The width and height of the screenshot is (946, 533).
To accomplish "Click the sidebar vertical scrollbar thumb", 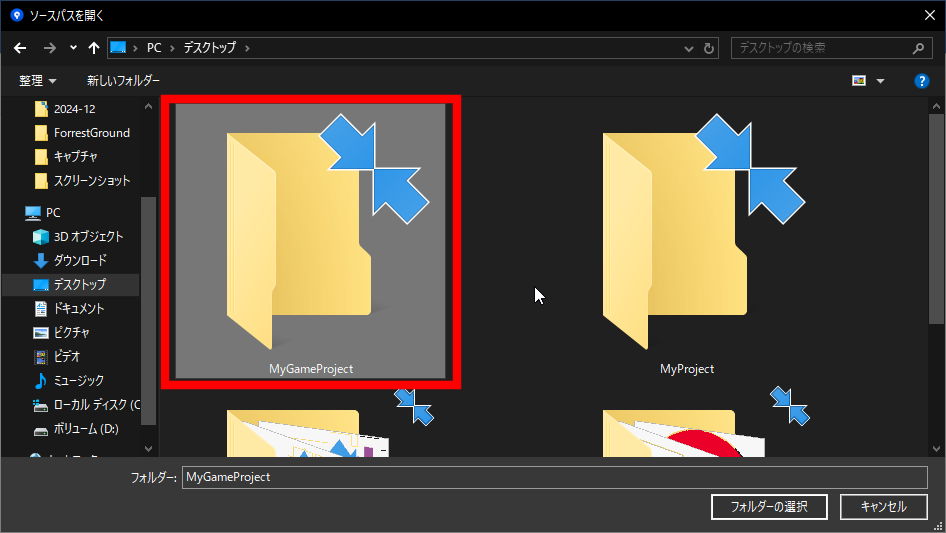I will (x=148, y=311).
